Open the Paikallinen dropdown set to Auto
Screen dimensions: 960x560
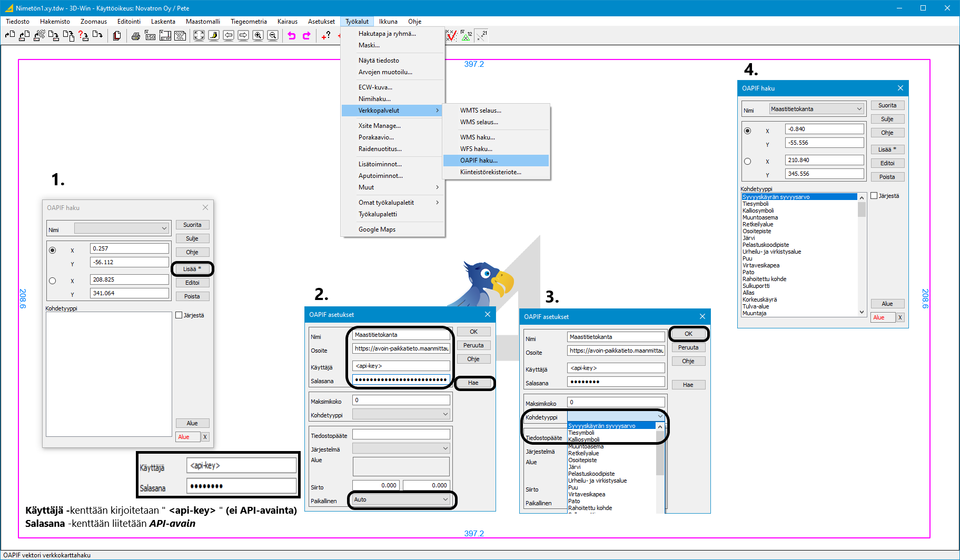click(401, 499)
